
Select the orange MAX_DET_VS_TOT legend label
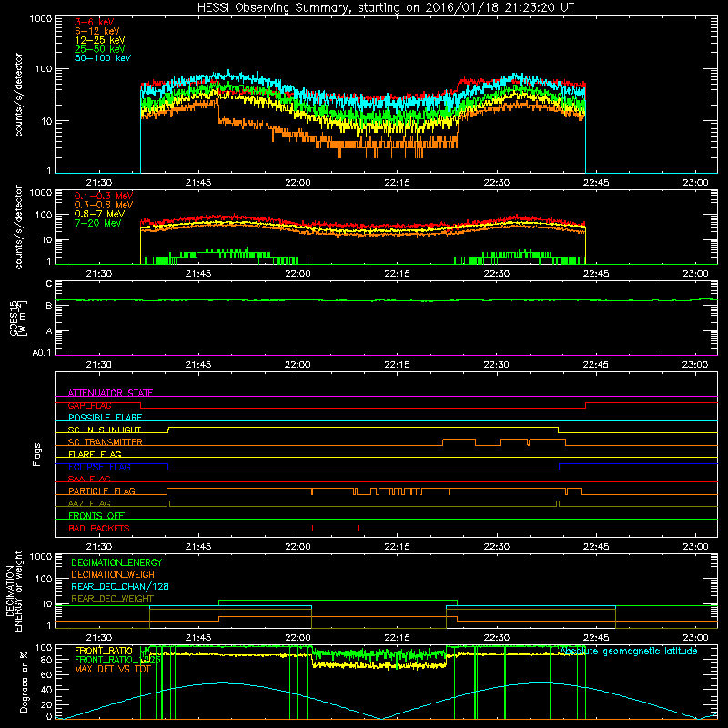point(113,669)
